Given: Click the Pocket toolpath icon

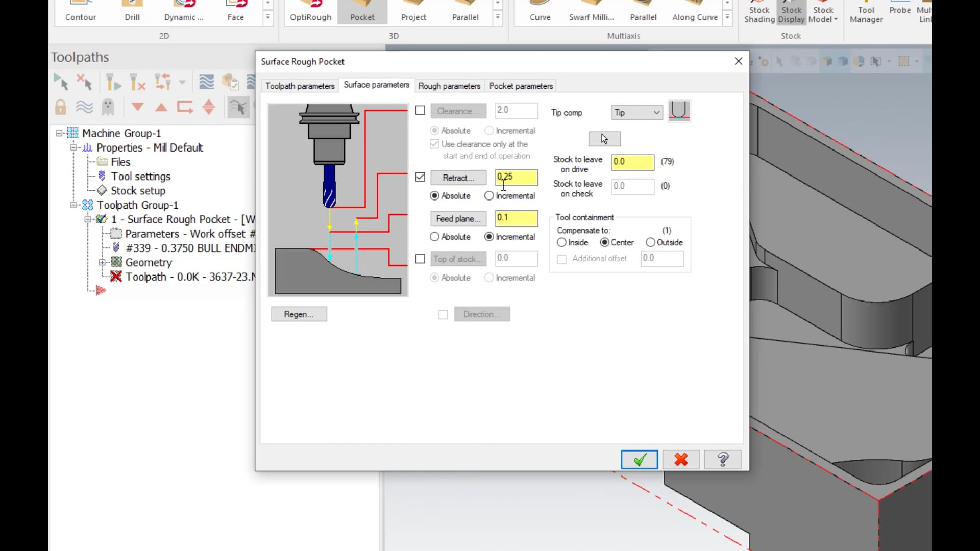Looking at the screenshot, I should click(x=363, y=11).
